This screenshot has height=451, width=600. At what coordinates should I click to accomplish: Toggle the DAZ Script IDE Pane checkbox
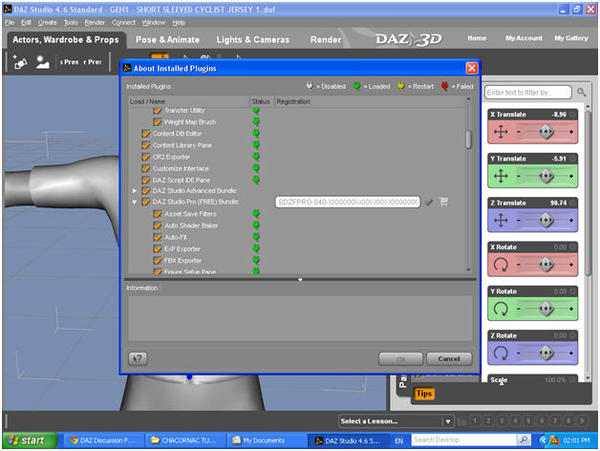145,180
